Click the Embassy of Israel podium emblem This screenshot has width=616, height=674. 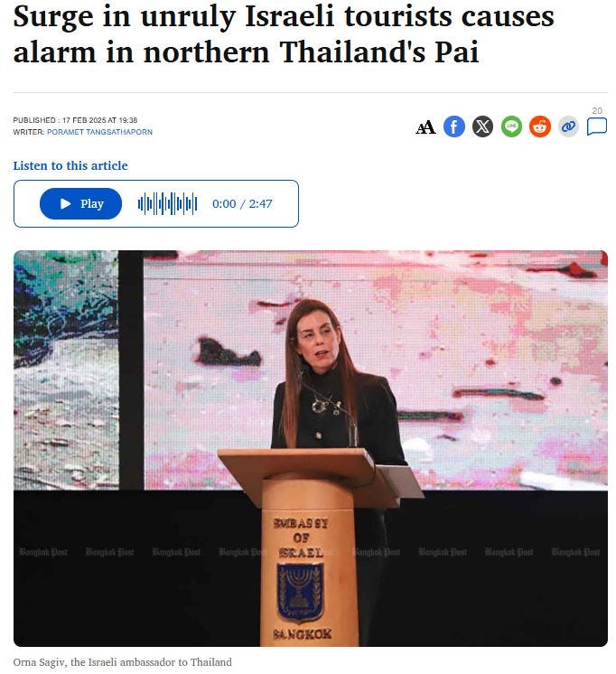300,594
